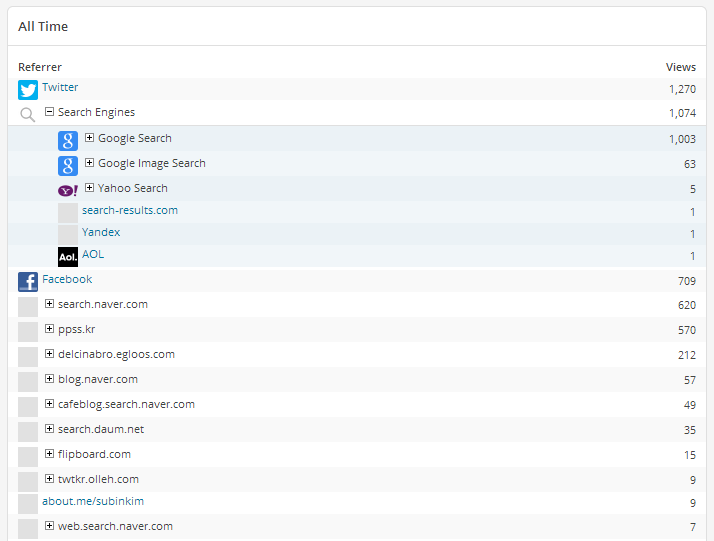Viewport: 714px width, 541px height.
Task: Click the Google Image Search icon
Action: click(x=68, y=165)
